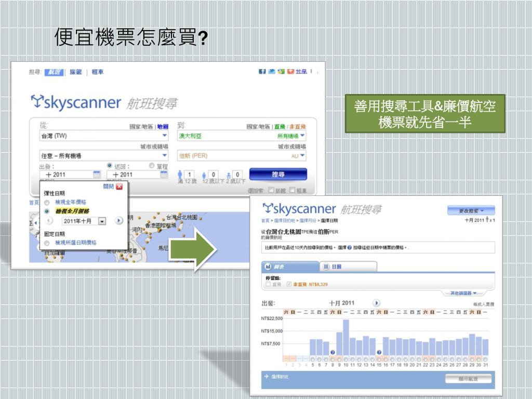Screen dimensions: 532x399
Task: Check the 旅館 also-search checkbox
Action: 271,190
